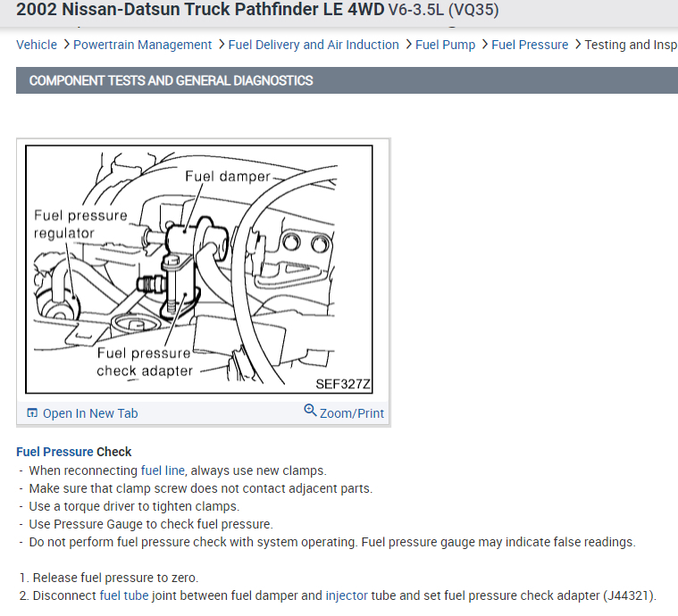Open the fuel line link
The image size is (678, 616).
click(x=163, y=470)
